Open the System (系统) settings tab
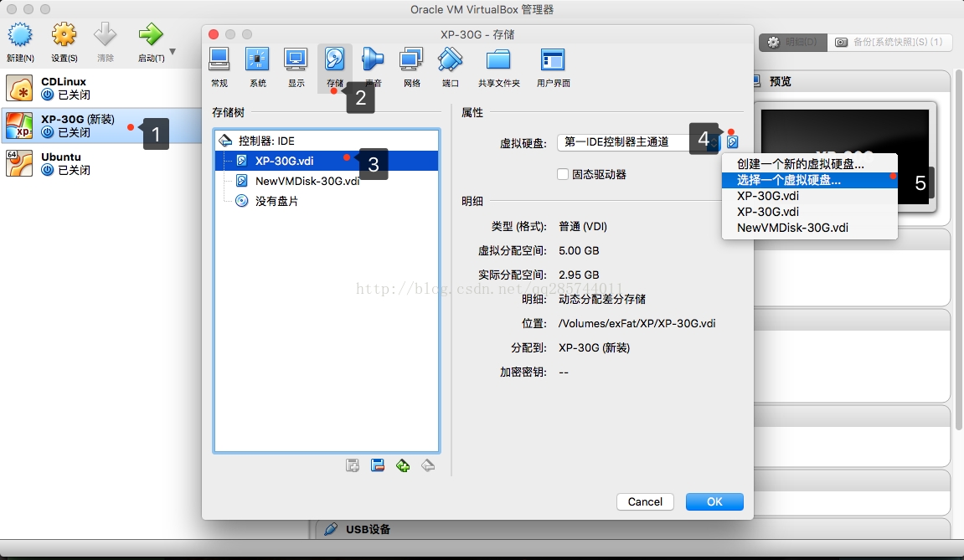964x560 pixels. (x=258, y=67)
